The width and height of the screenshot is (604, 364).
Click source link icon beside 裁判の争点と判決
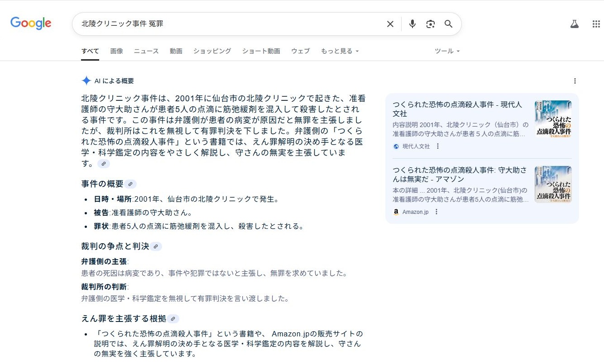coord(156,246)
